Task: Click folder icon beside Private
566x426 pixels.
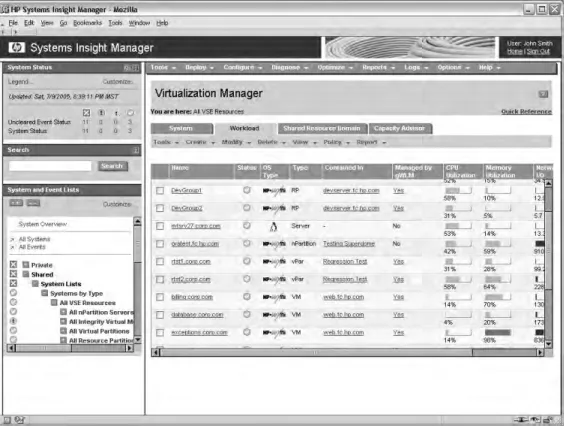Action: pyautogui.click(x=26, y=265)
